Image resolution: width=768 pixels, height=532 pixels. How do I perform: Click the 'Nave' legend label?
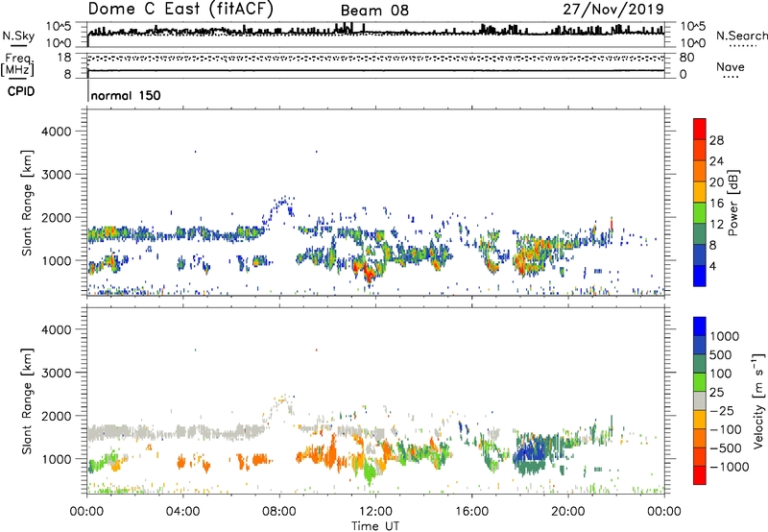[x=730, y=66]
